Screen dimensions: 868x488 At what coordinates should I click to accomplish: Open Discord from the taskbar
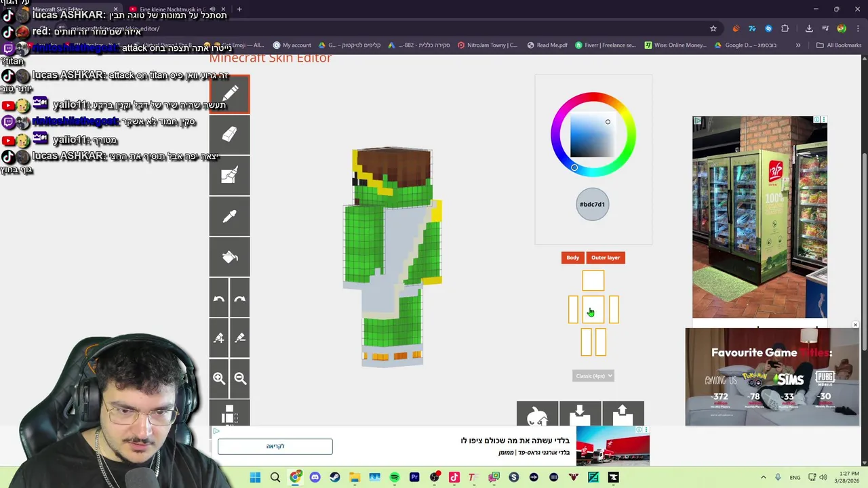click(315, 477)
